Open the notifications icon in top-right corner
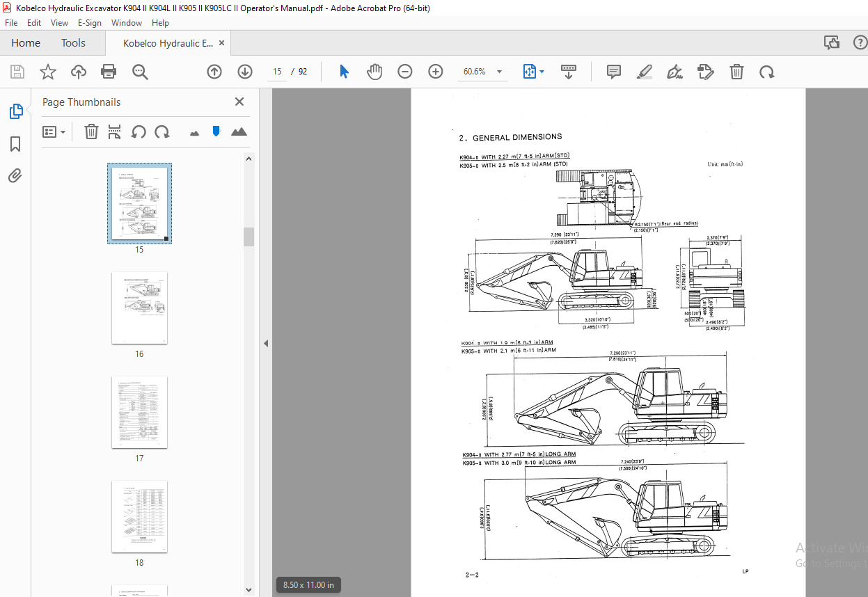 832,43
